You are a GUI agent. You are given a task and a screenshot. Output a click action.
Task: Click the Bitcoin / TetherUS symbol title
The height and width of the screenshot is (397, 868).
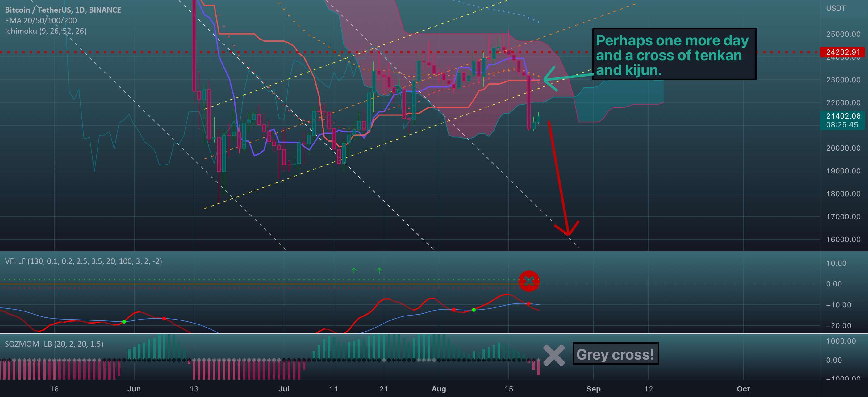[x=63, y=10]
